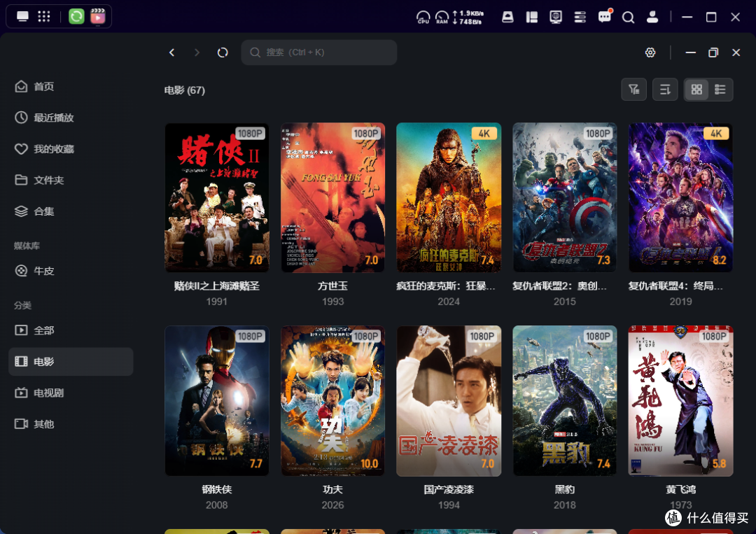Click the year 2019 under 复仇者联盟4
The height and width of the screenshot is (534, 756).
point(681,302)
